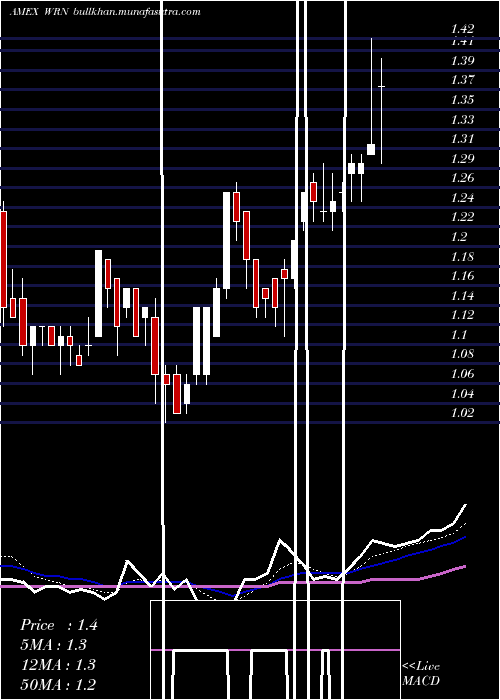Click the 1.37 price axis label
Screen dimensions: 500x700
[462, 80]
